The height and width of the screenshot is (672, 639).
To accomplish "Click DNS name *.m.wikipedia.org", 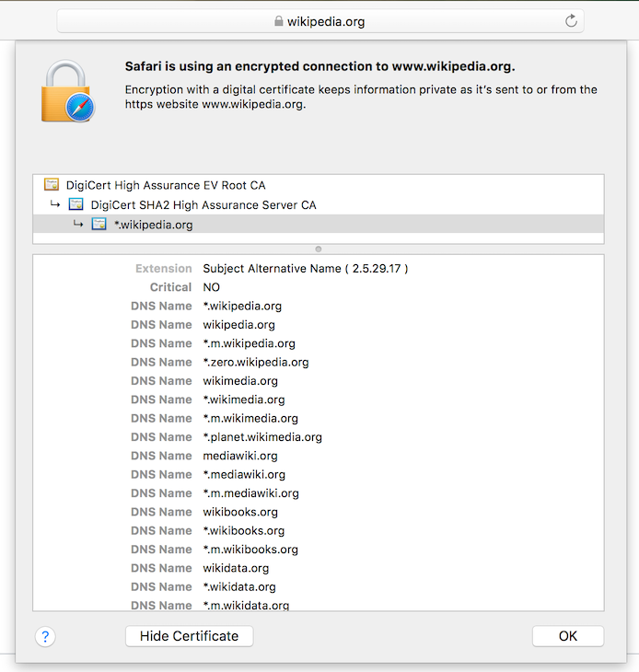I will tap(249, 343).
